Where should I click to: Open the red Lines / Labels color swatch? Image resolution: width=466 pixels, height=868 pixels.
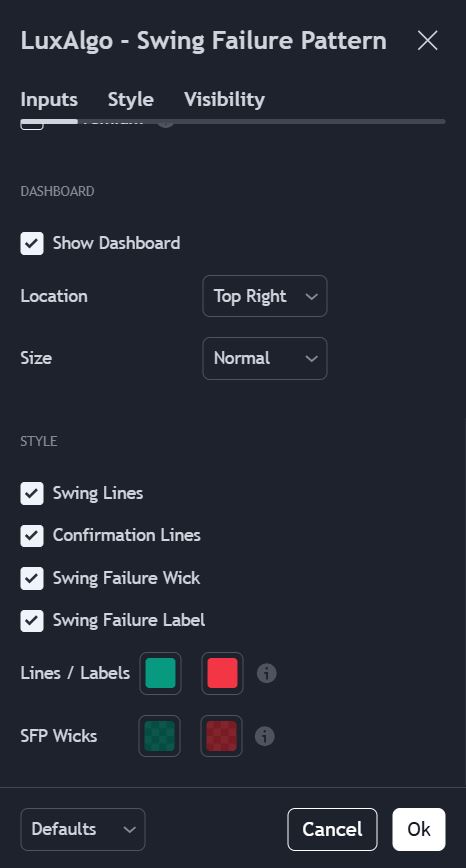(222, 673)
